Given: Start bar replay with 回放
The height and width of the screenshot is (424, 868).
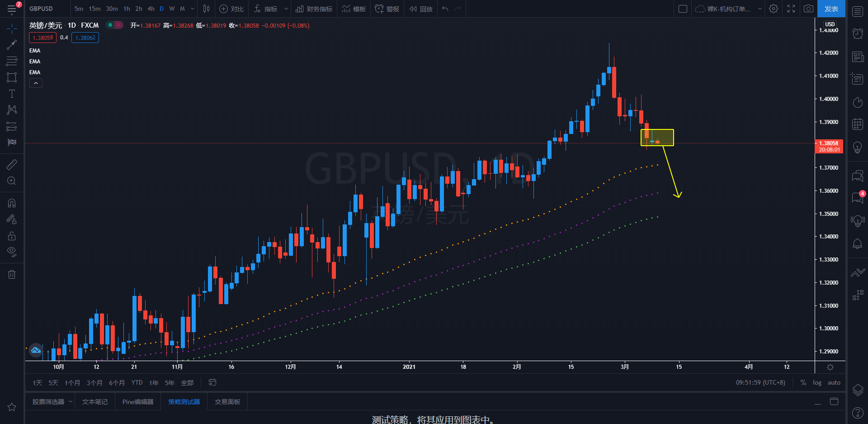Looking at the screenshot, I should pos(421,9).
